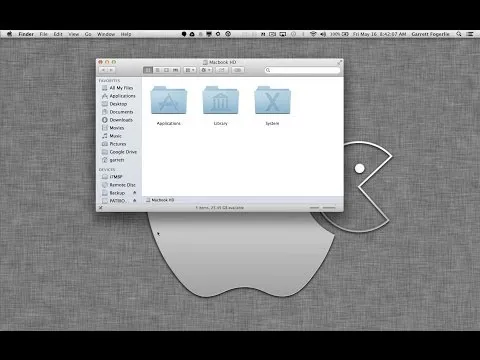Click the date and time in menu bar
Viewport: 480px width, 360px height.
pos(380,34)
